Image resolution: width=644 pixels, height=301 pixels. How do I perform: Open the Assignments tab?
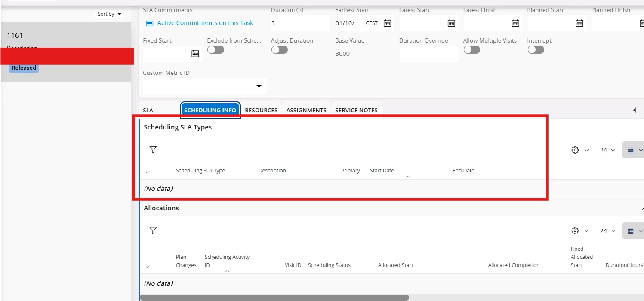point(306,110)
